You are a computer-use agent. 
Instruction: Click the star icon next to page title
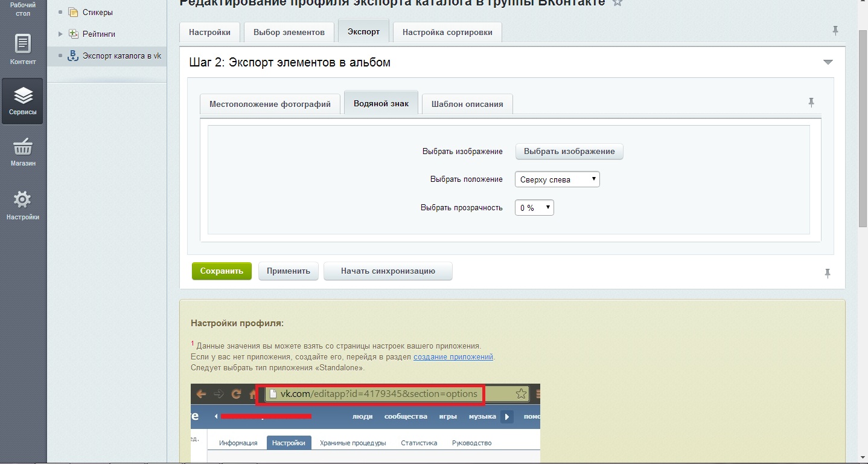(x=617, y=3)
